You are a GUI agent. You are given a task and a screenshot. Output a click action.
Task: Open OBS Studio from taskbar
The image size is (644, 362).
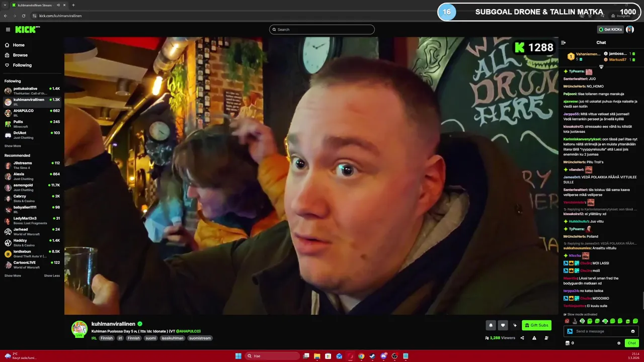coord(394,356)
